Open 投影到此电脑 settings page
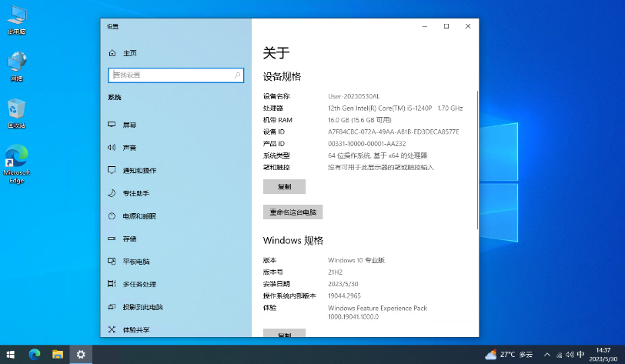This screenshot has height=364, width=625. 142,306
